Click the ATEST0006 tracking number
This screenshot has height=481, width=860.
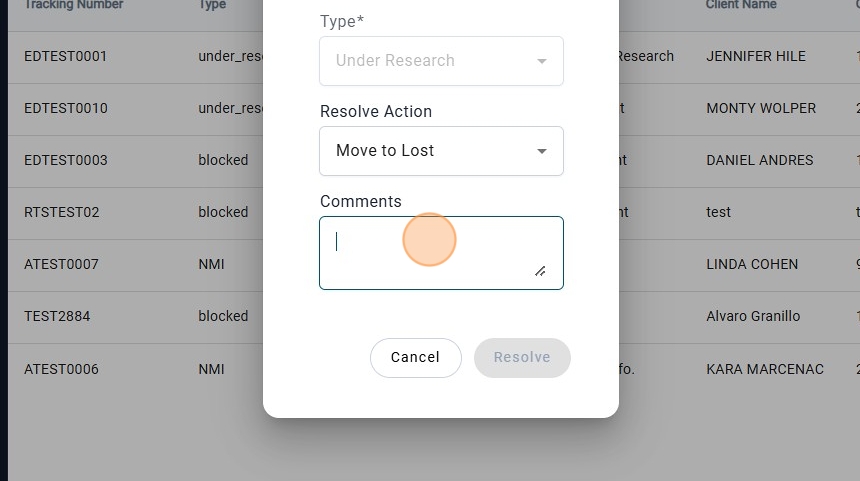tap(61, 369)
